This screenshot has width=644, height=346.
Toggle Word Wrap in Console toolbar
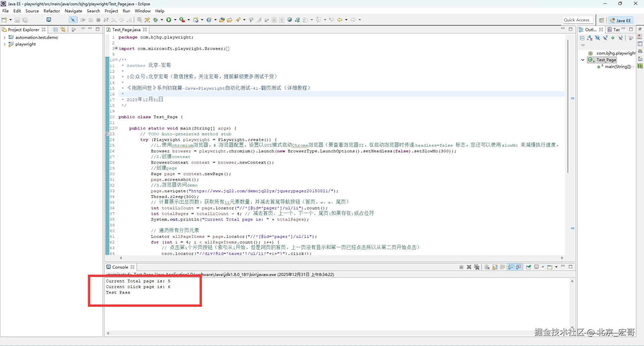[x=502, y=267]
